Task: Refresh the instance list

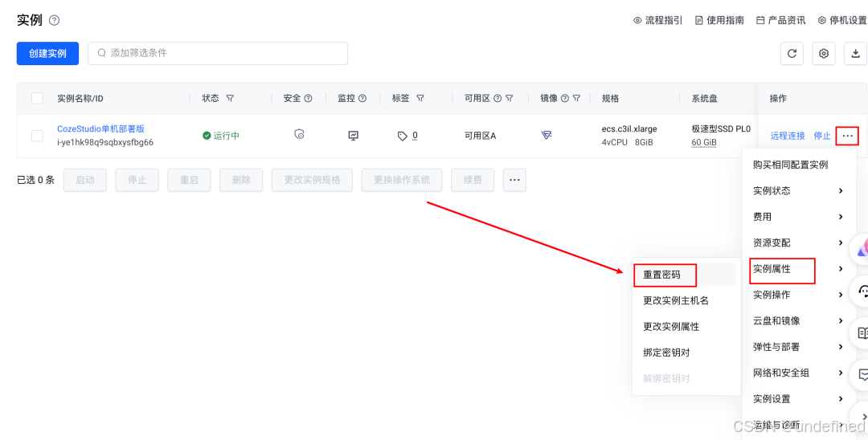Action: click(x=792, y=54)
